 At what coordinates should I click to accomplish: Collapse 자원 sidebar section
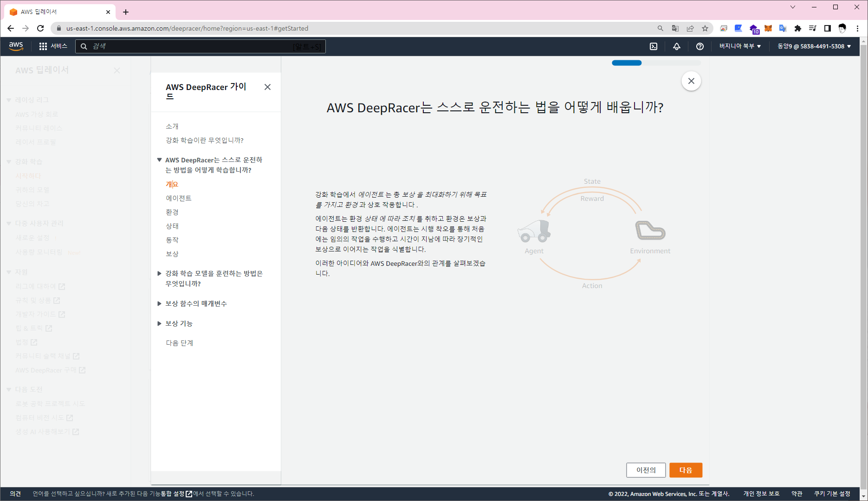click(9, 272)
